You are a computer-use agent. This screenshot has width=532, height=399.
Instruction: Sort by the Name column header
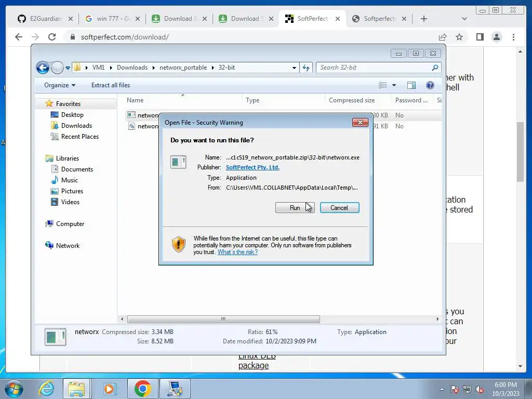click(x=135, y=100)
